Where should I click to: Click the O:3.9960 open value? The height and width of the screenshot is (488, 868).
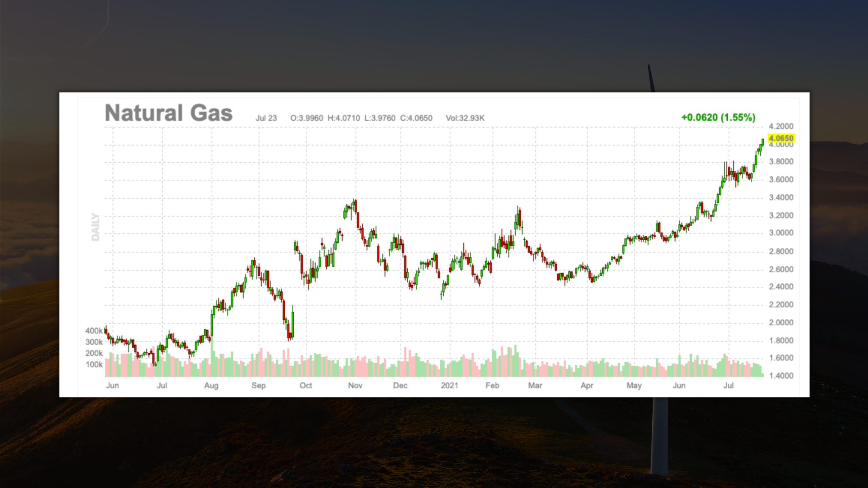(306, 118)
